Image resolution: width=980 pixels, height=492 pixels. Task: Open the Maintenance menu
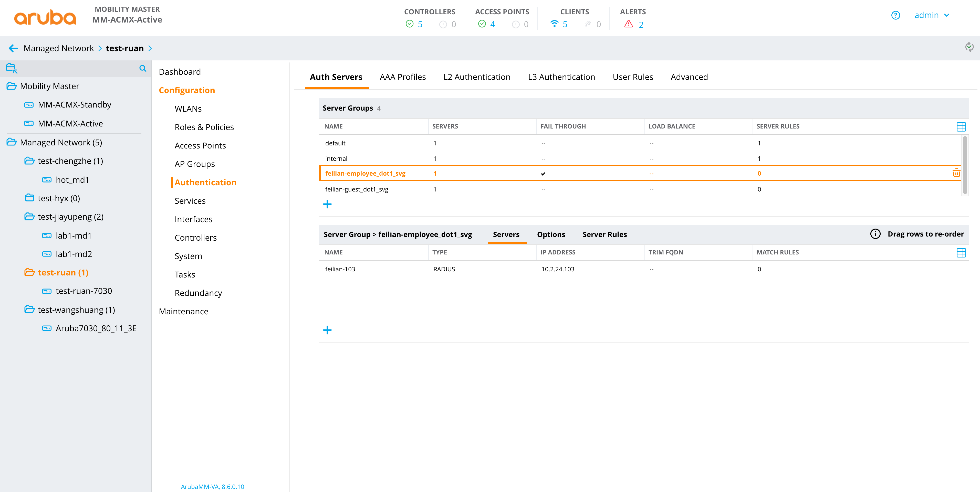[x=183, y=311]
